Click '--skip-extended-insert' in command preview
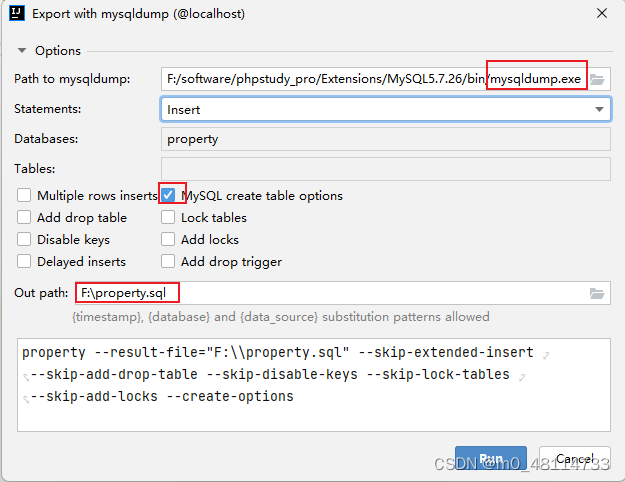Viewport: 625px width, 482px height. click(446, 352)
